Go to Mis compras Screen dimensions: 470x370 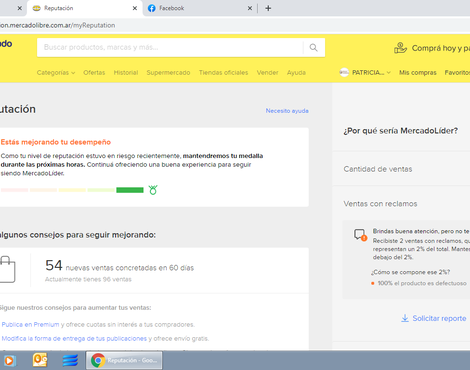(418, 72)
